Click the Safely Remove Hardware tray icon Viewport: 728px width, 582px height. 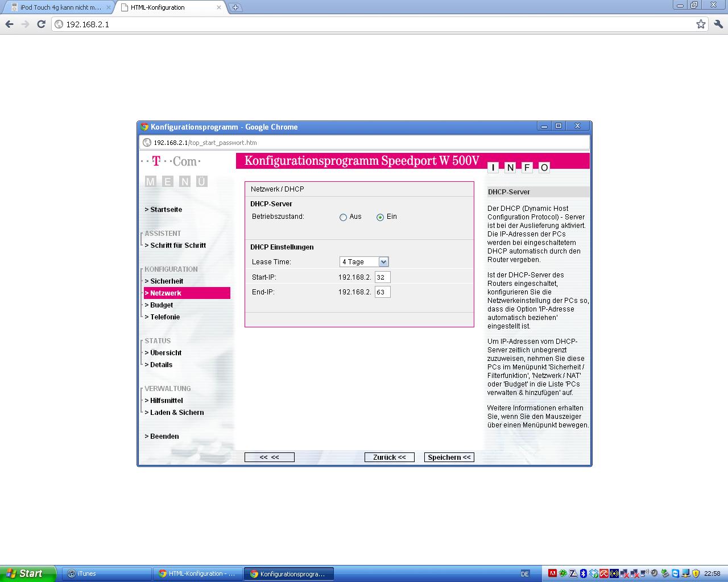click(x=665, y=573)
